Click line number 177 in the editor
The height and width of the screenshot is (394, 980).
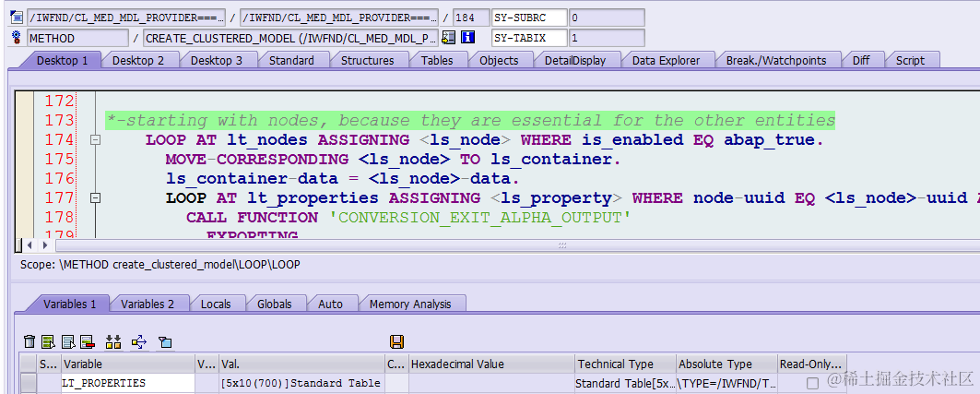coord(59,198)
